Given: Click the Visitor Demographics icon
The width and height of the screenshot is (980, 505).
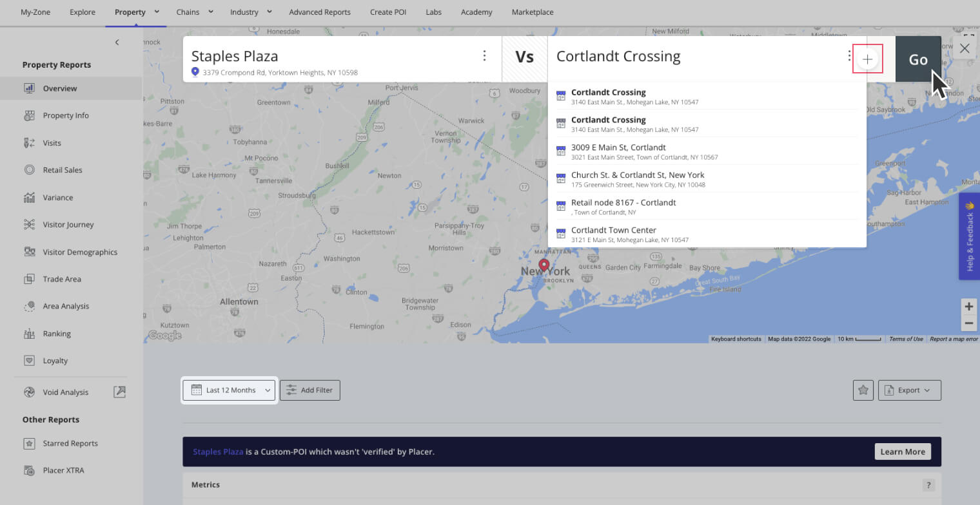Looking at the screenshot, I should pos(29,252).
